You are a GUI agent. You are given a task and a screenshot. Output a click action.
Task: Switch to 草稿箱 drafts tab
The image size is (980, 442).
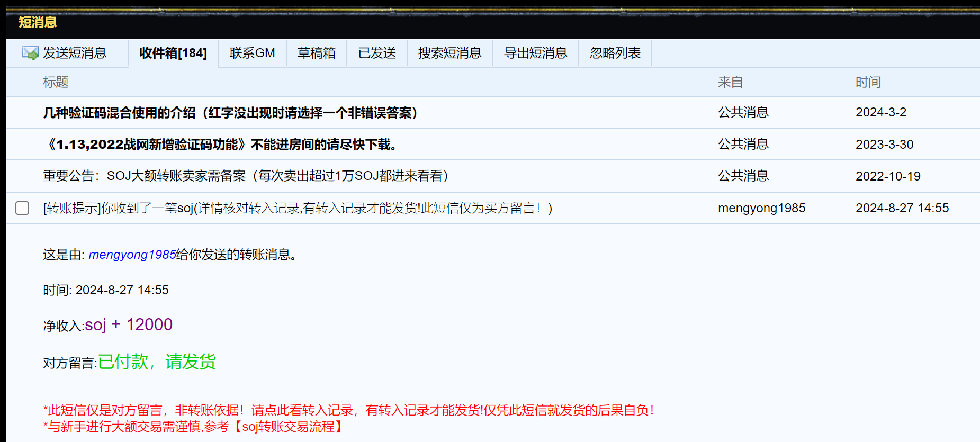coord(316,53)
